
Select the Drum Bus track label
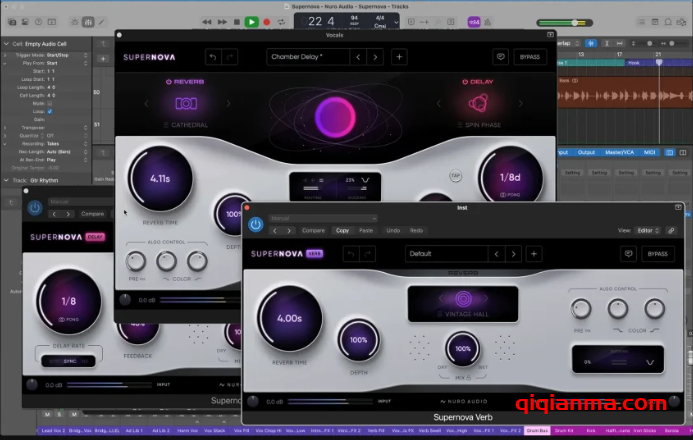coord(537,430)
